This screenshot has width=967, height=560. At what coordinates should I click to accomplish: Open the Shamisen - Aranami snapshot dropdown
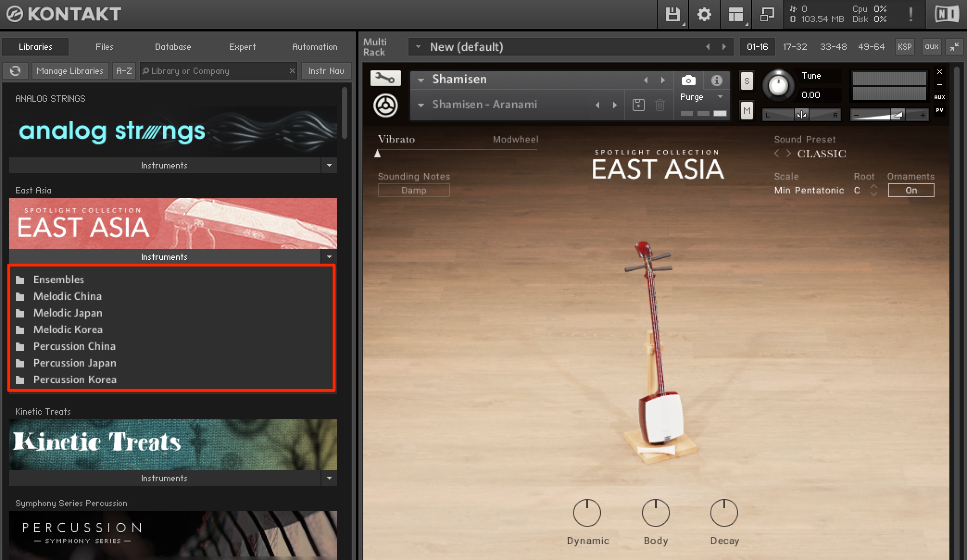click(421, 105)
